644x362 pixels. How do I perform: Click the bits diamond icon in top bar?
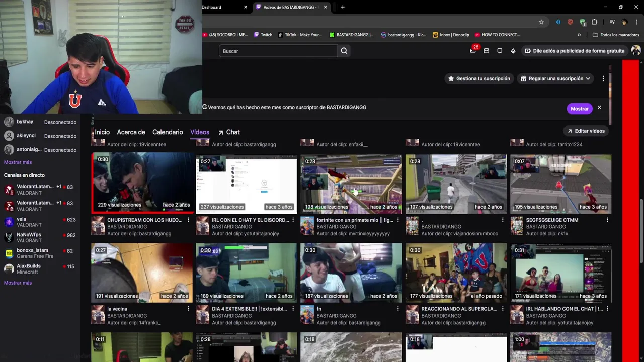513,51
